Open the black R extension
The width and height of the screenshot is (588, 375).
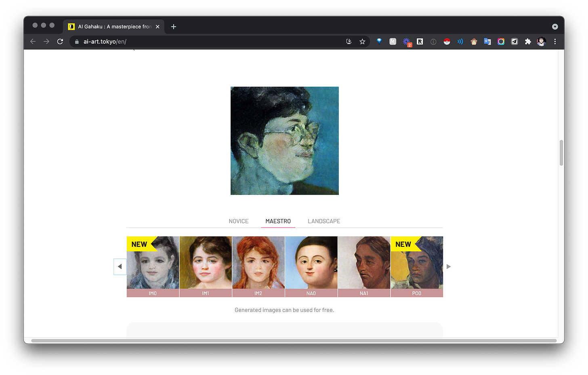click(420, 41)
